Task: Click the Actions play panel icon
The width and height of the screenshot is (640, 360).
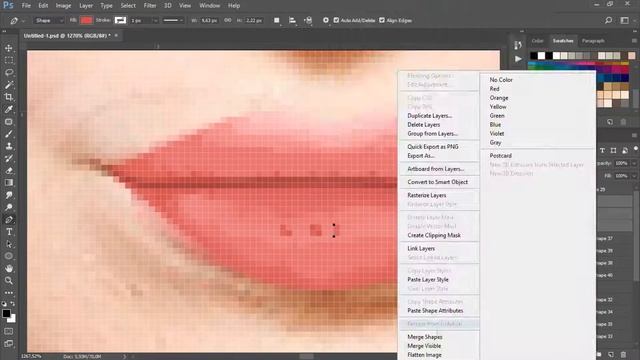Action: 518,59
